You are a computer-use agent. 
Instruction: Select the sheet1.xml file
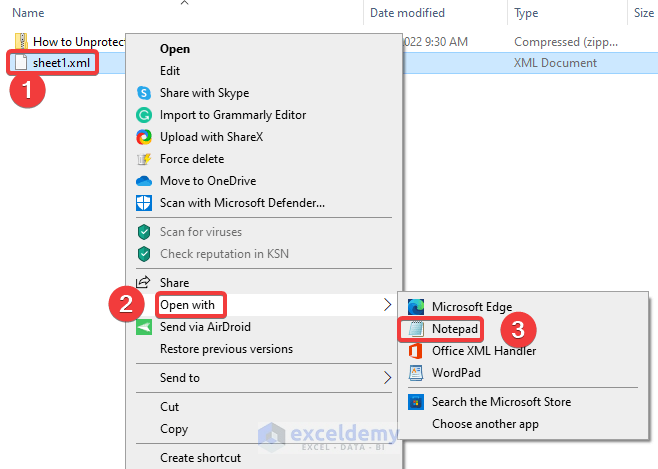click(x=62, y=63)
